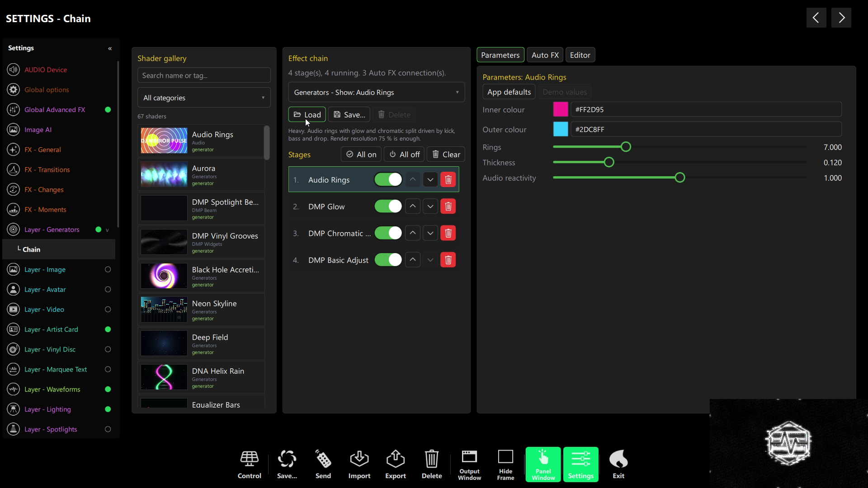Screen dimensions: 868x488
Task: Switch to the Auto FX tab
Action: 545,55
